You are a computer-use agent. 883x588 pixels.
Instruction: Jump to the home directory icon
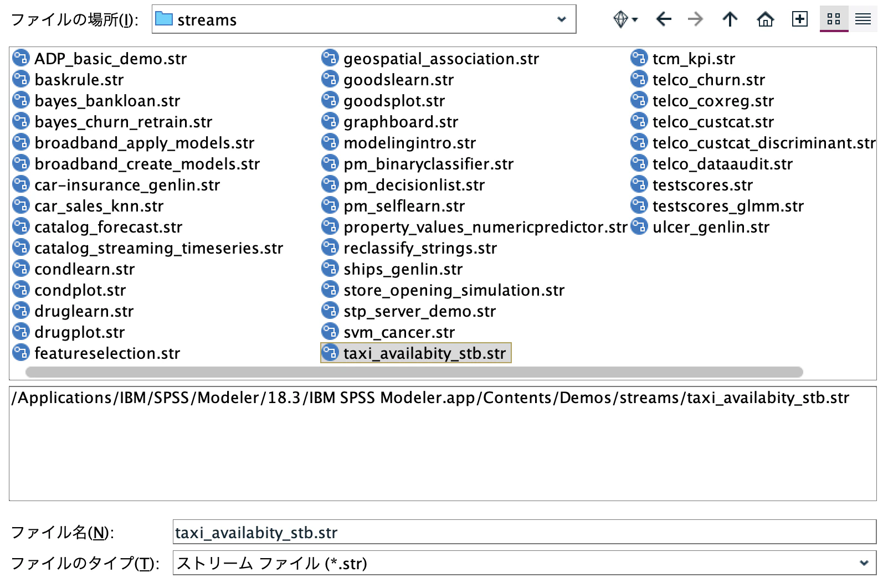click(766, 19)
